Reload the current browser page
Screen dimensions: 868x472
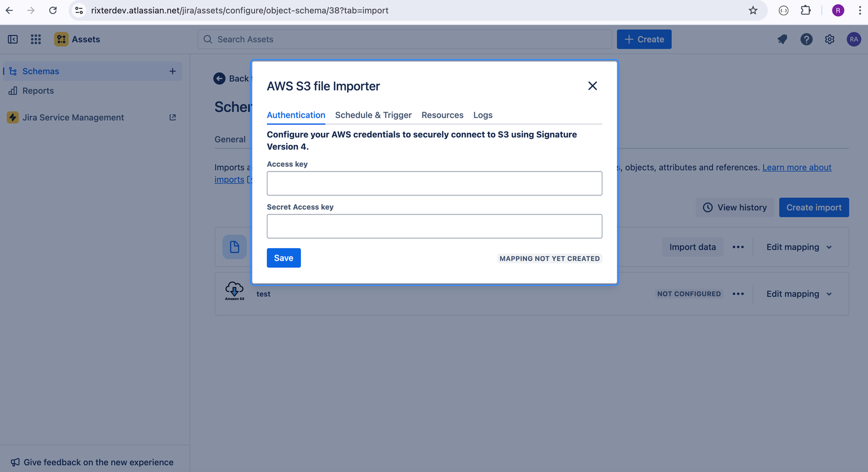(x=53, y=10)
